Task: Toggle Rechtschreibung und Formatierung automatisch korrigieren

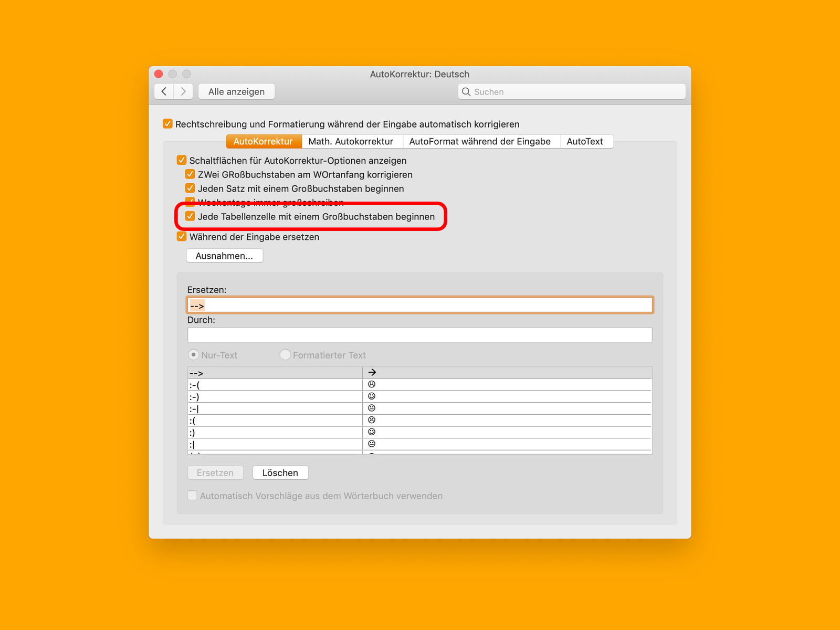Action: point(167,124)
